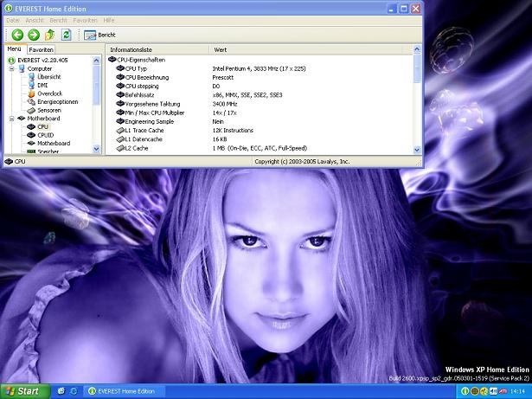Collapse the Motherboard category node

pos(11,119)
